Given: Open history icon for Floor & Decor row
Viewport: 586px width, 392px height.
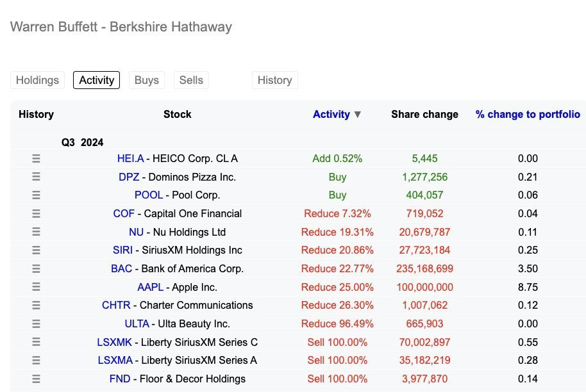Looking at the screenshot, I should pyautogui.click(x=36, y=379).
